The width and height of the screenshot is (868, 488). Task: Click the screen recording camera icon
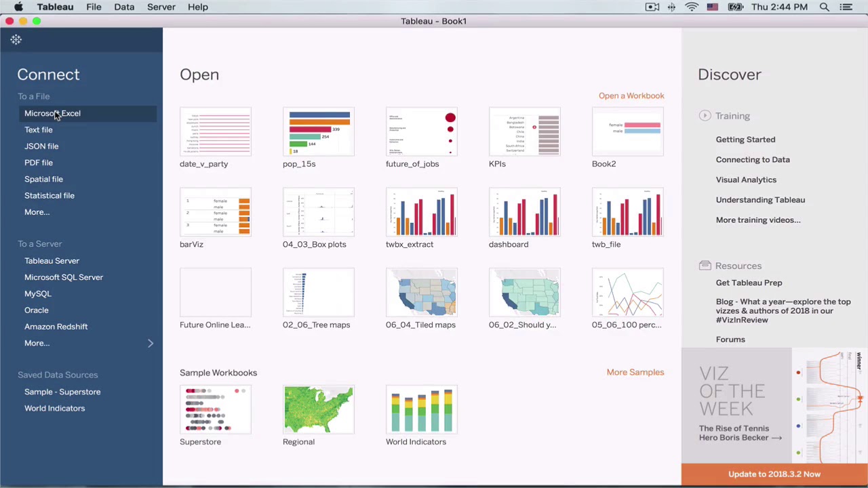(652, 7)
